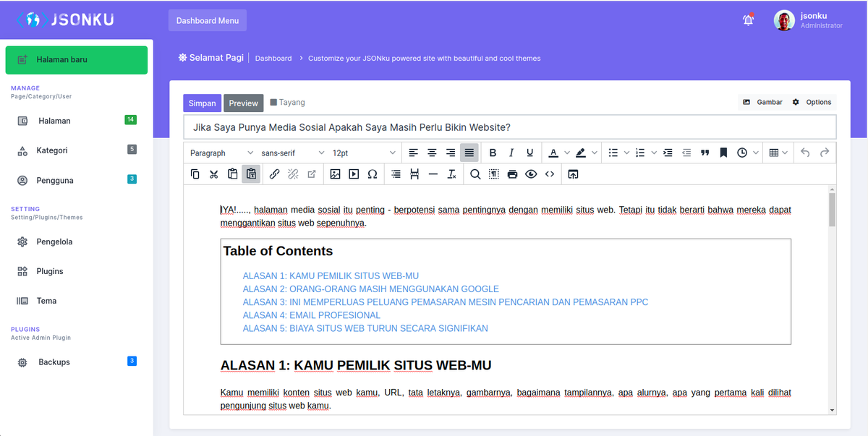Remove link with the unlink icon
868x436 pixels.
point(293,174)
